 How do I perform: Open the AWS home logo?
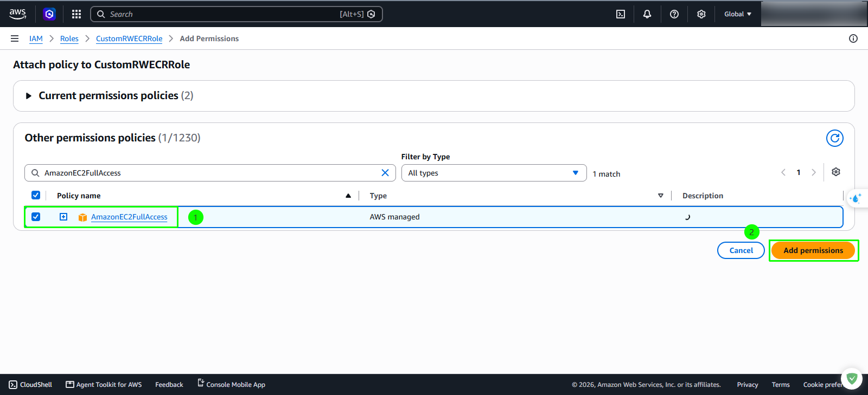click(18, 14)
